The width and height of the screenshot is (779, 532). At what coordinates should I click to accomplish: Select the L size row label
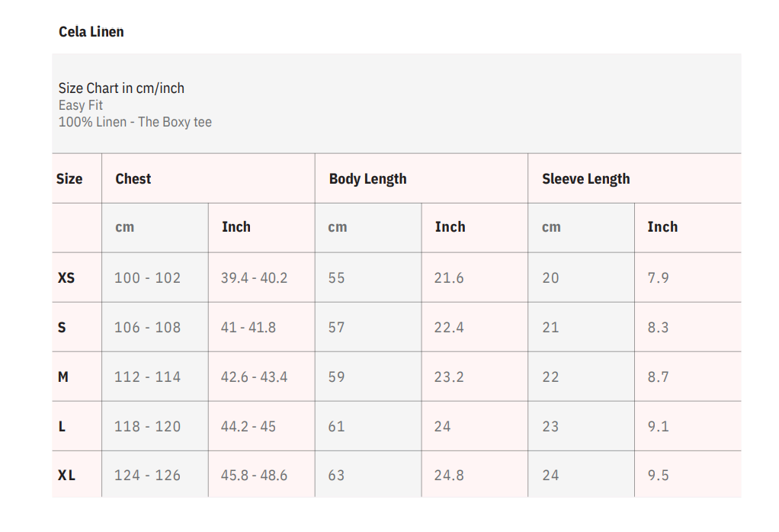point(62,426)
